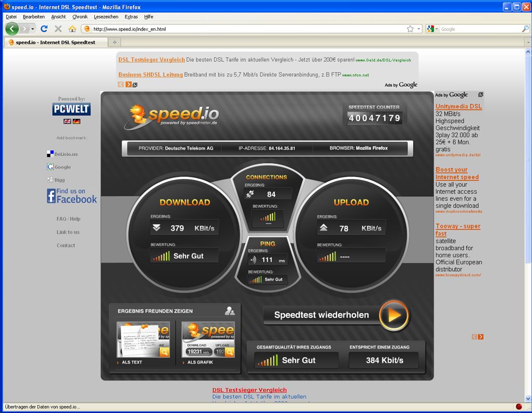
Task: Select the British flag language icon
Action: coord(67,121)
